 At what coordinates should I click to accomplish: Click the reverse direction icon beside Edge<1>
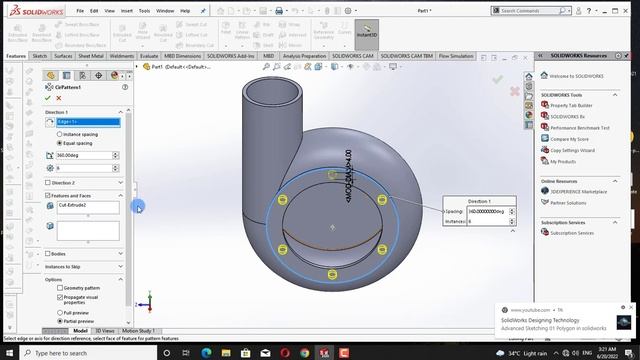click(50, 122)
